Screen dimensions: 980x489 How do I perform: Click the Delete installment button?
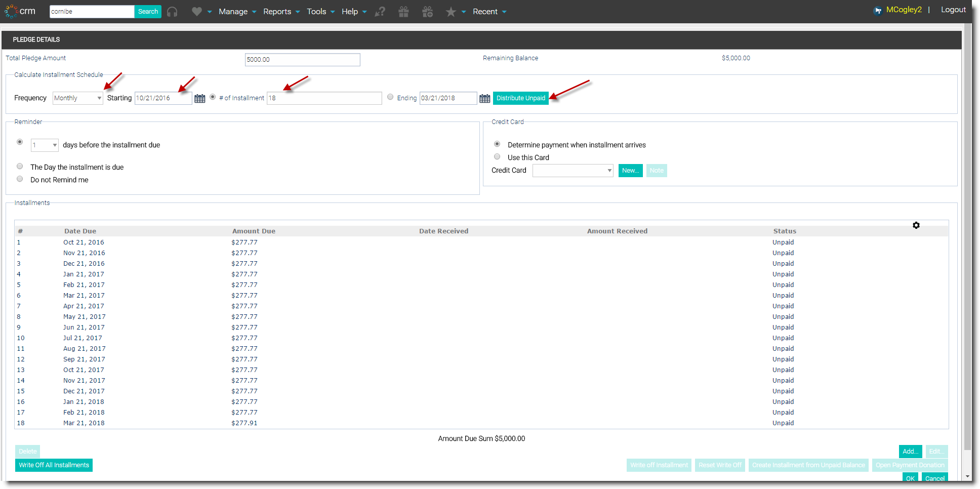pyautogui.click(x=28, y=452)
